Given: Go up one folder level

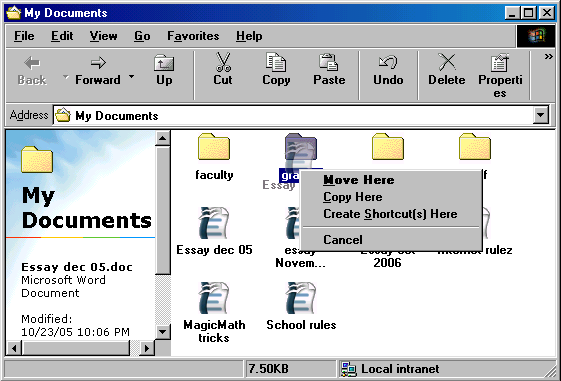Looking at the screenshot, I should point(164,71).
